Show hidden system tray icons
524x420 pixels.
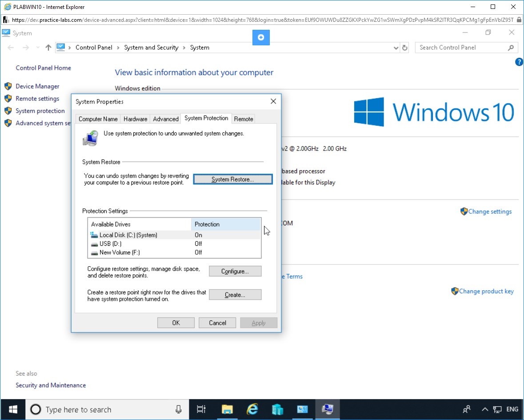click(485, 409)
